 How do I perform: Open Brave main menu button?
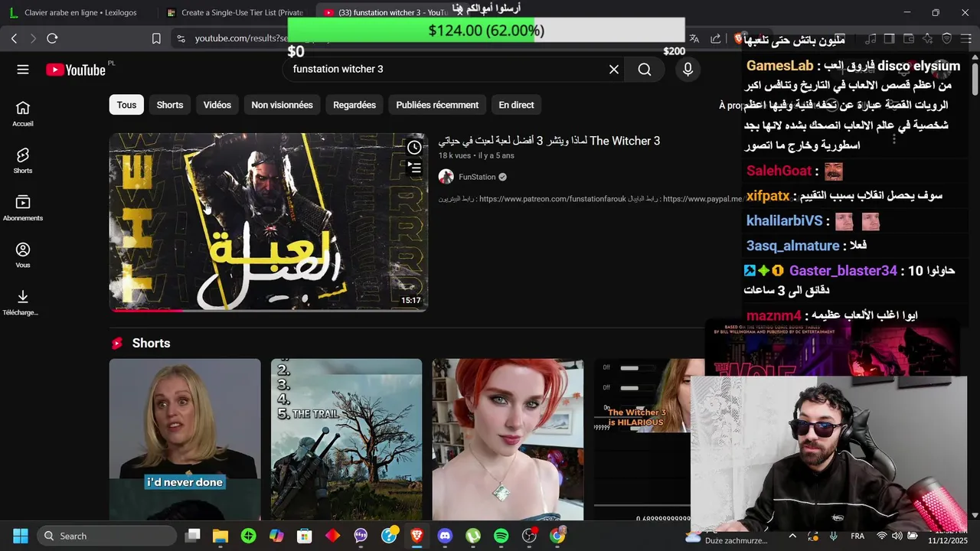pyautogui.click(x=965, y=38)
